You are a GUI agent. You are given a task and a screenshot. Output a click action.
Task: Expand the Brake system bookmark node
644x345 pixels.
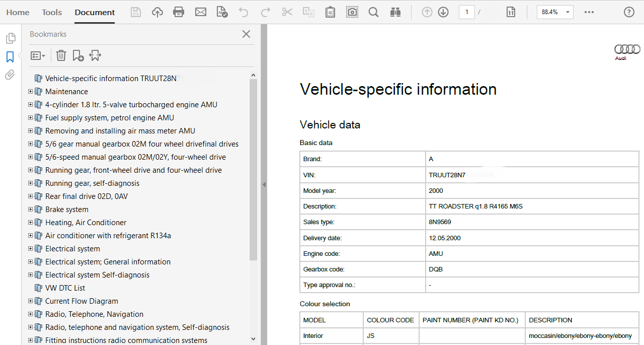[x=31, y=210]
